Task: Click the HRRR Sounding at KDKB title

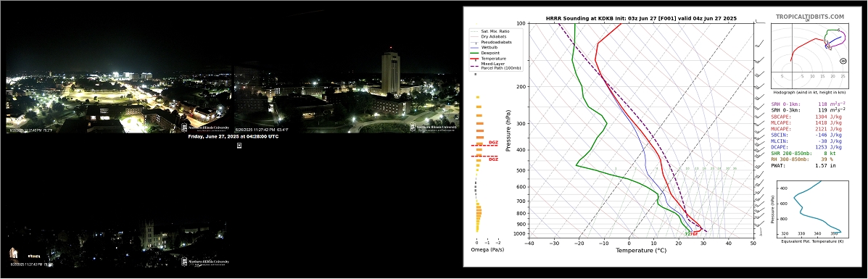Action: [641, 18]
